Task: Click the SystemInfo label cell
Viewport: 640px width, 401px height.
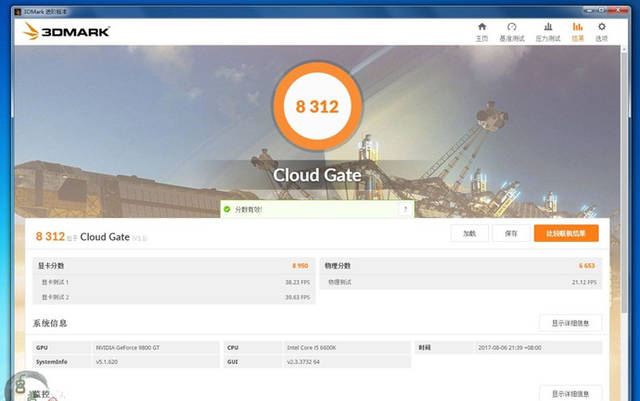Action: tap(62, 362)
